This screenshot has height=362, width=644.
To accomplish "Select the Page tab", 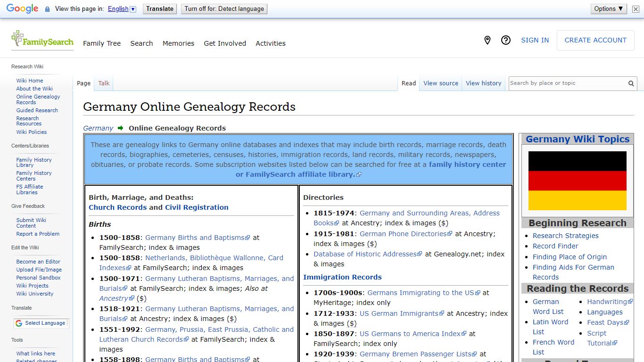I will pos(83,83).
